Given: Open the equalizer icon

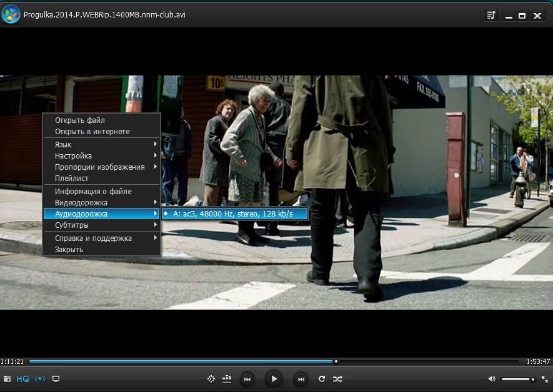Looking at the screenshot, I should pyautogui.click(x=227, y=379).
